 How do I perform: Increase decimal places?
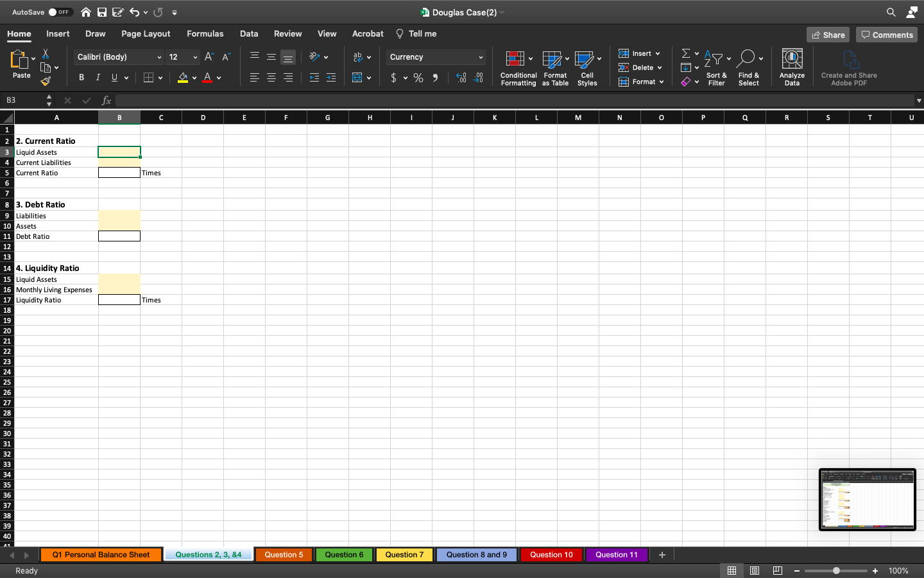point(461,78)
